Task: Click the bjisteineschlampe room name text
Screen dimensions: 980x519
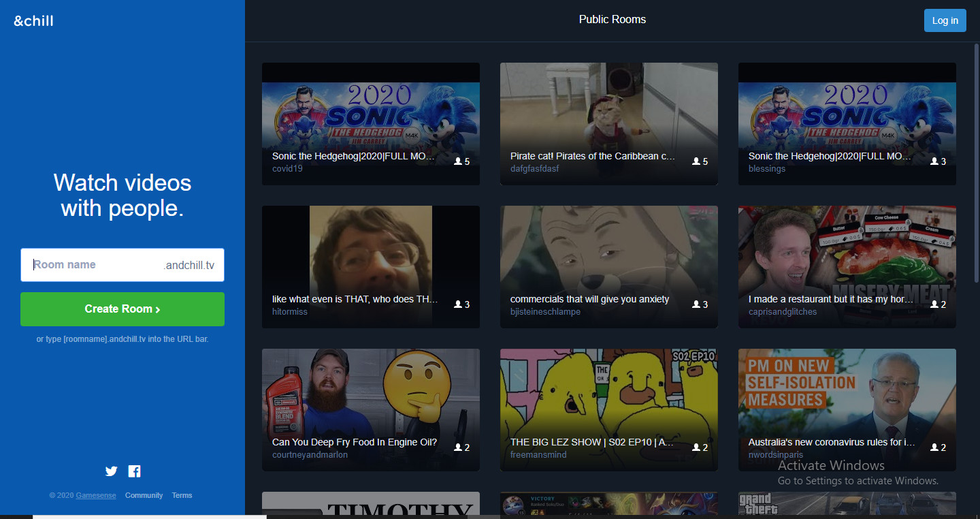Action: click(x=545, y=312)
